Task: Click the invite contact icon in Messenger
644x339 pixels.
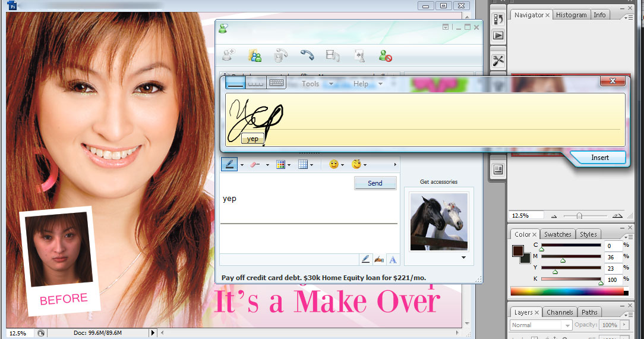Action: click(228, 55)
